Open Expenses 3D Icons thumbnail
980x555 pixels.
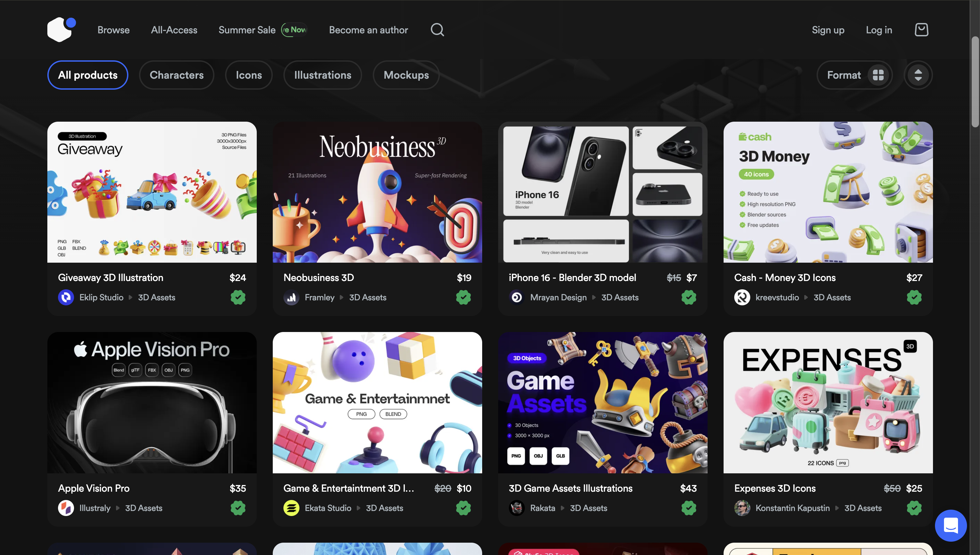point(828,403)
